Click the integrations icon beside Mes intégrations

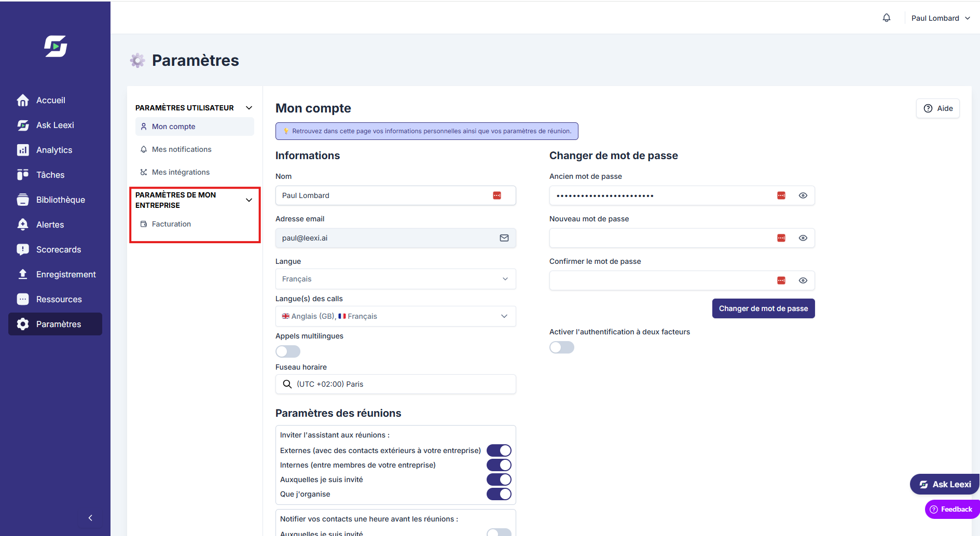[x=144, y=172]
